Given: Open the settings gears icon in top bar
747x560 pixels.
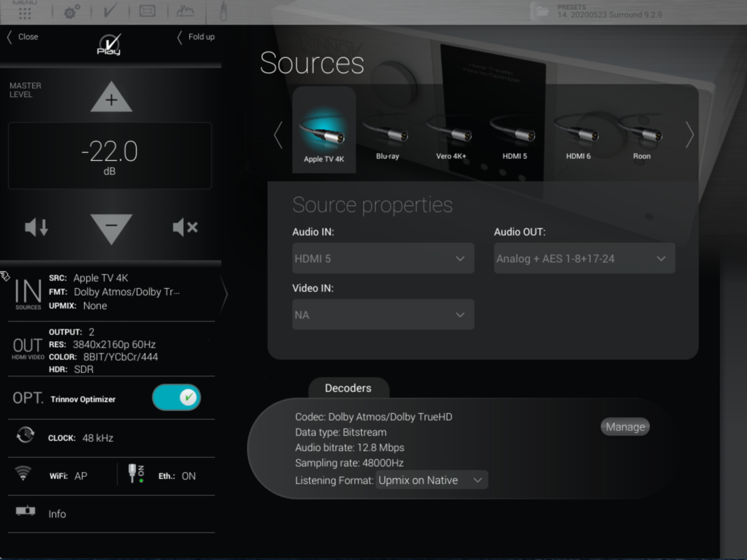Looking at the screenshot, I should click(x=72, y=11).
